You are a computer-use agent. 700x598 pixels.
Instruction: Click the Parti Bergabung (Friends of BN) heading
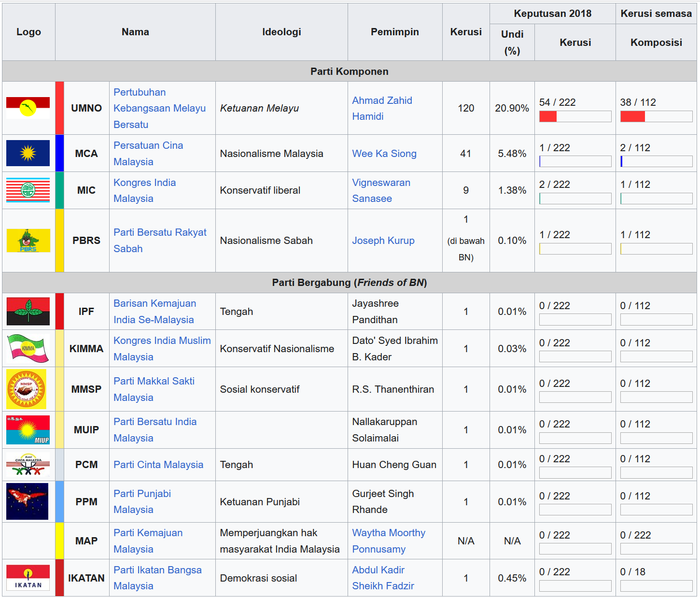350,283
